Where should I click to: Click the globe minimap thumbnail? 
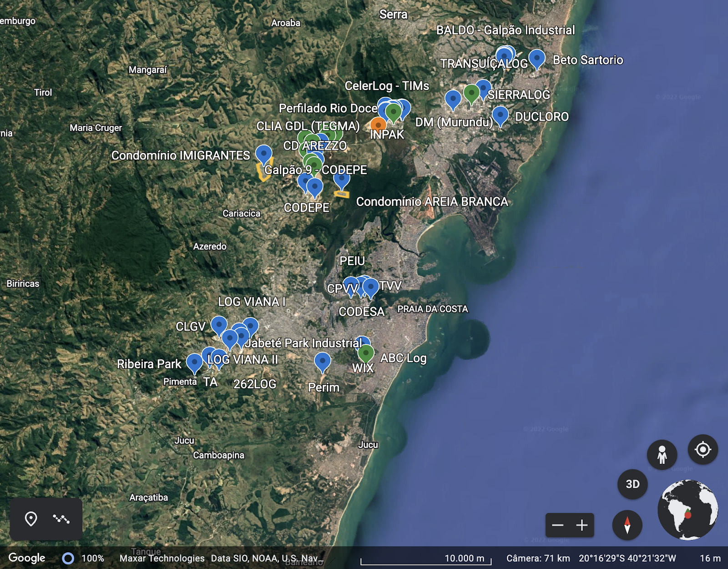tap(688, 509)
